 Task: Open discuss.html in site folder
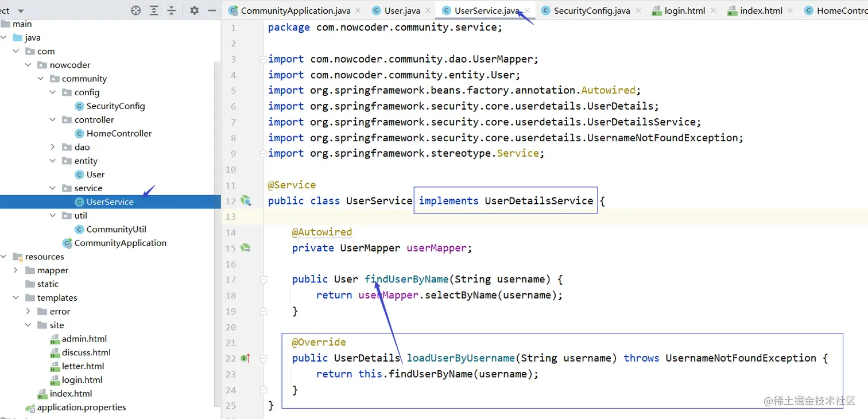pos(86,352)
